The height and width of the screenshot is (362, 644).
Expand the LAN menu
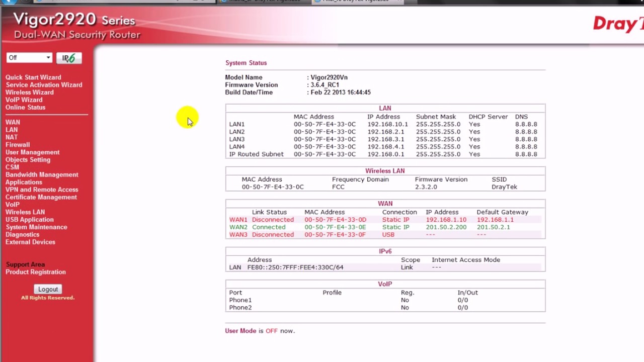tap(12, 130)
